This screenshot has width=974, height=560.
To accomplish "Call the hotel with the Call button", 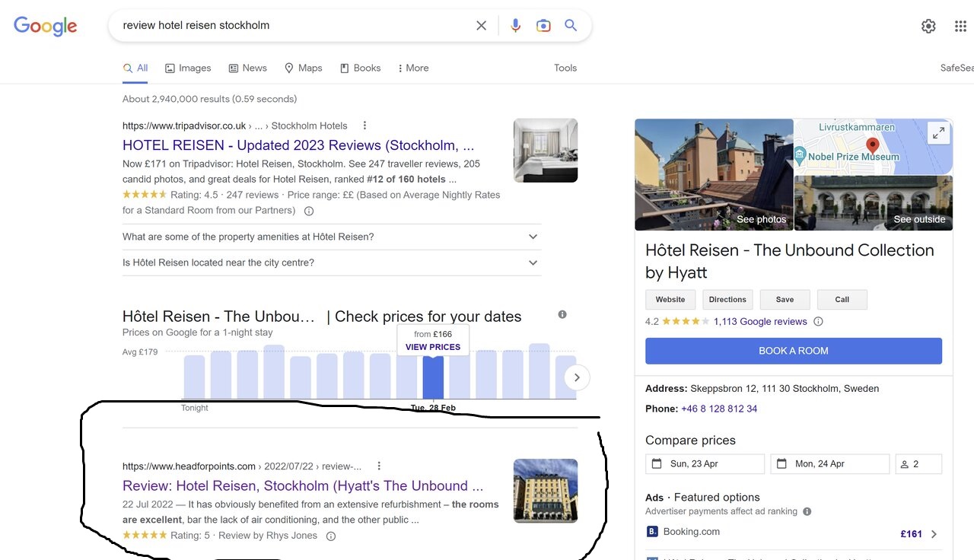I will click(842, 300).
